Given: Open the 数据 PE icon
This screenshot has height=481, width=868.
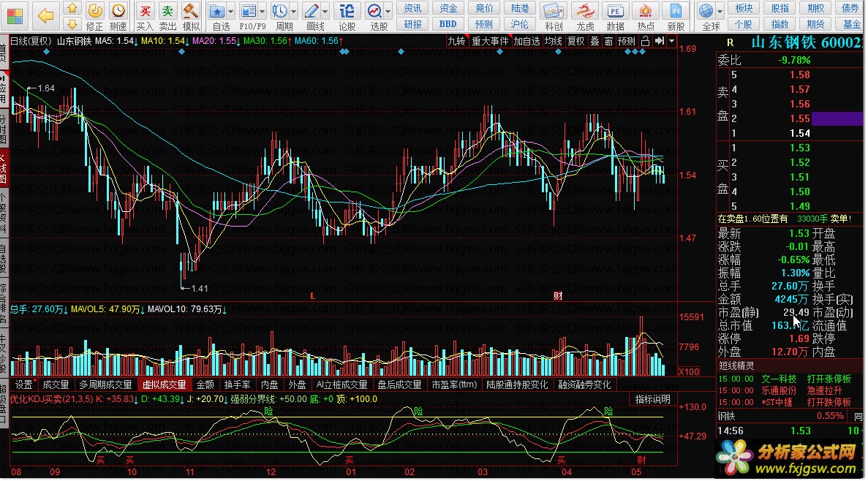Looking at the screenshot, I should point(615,16).
